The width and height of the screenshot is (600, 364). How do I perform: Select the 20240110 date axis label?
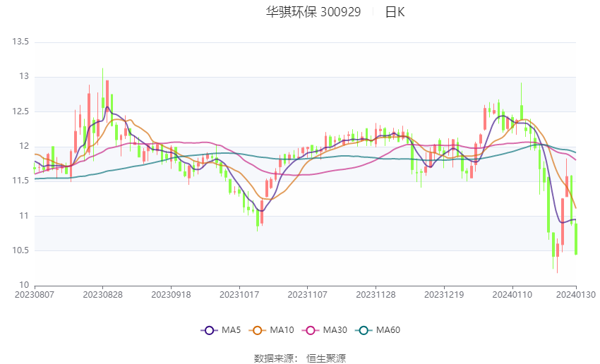point(512,295)
